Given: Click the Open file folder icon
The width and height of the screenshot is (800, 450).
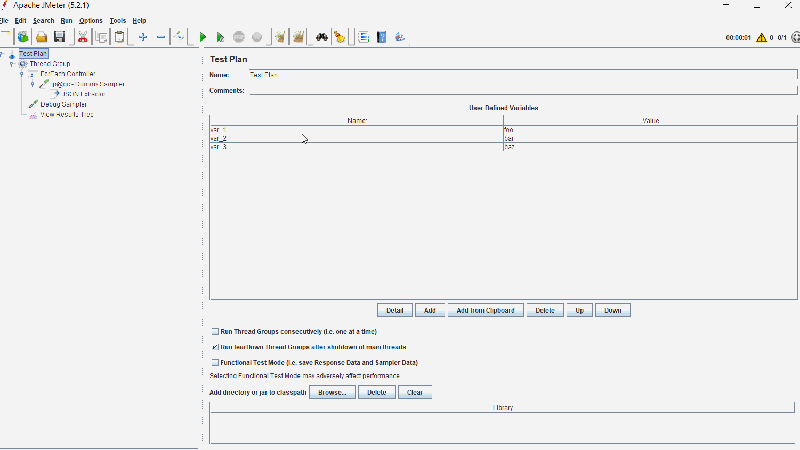Looking at the screenshot, I should coord(41,37).
